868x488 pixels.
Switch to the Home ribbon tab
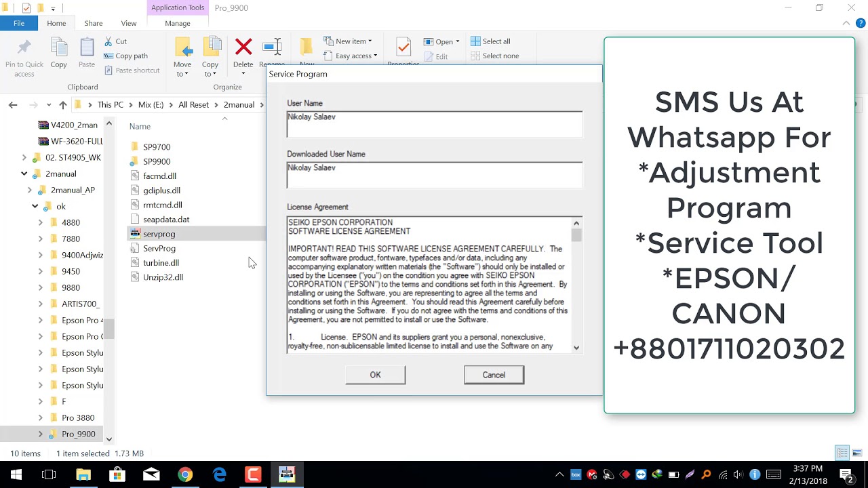tap(56, 23)
